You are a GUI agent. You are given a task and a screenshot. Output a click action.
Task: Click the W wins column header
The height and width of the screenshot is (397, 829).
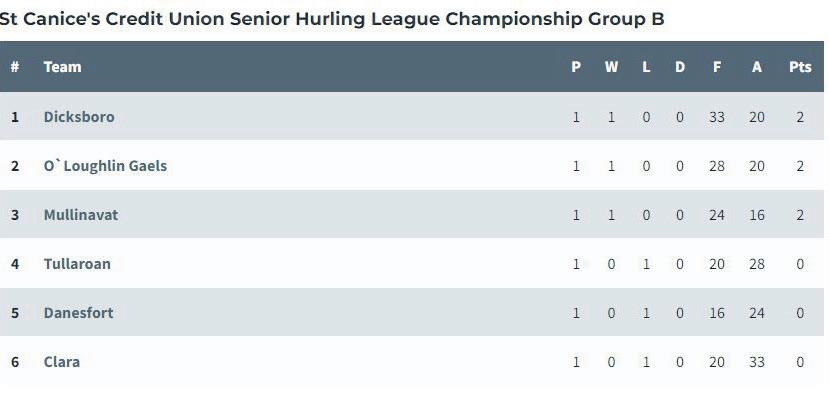click(x=611, y=67)
